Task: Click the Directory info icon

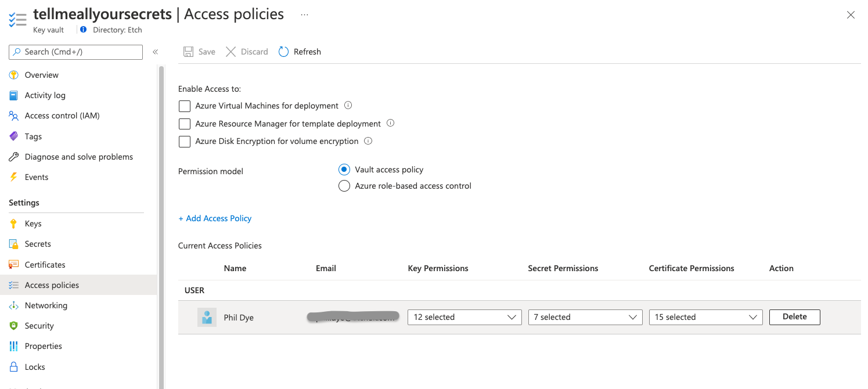Action: coord(84,30)
